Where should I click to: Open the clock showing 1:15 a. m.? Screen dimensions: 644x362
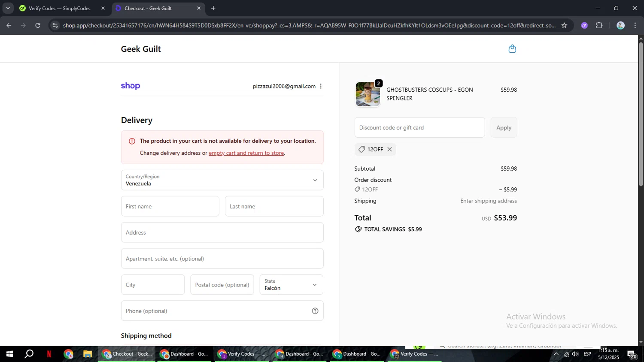point(608,354)
